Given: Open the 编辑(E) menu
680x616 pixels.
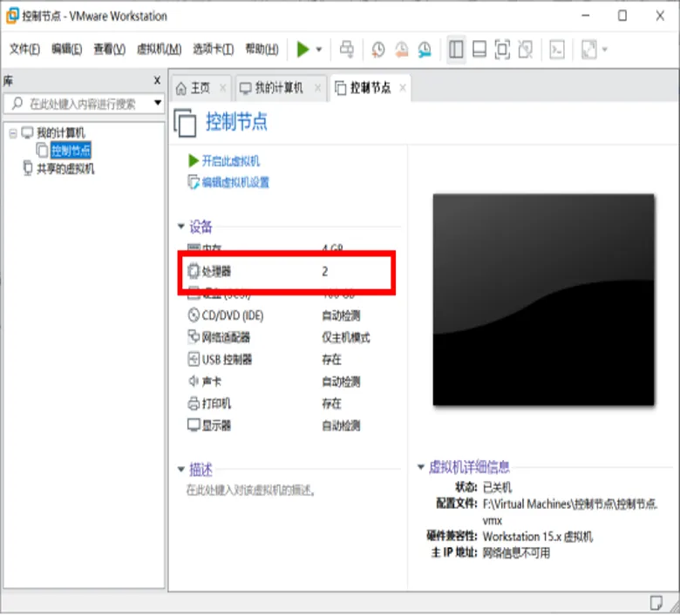Looking at the screenshot, I should [x=66, y=50].
